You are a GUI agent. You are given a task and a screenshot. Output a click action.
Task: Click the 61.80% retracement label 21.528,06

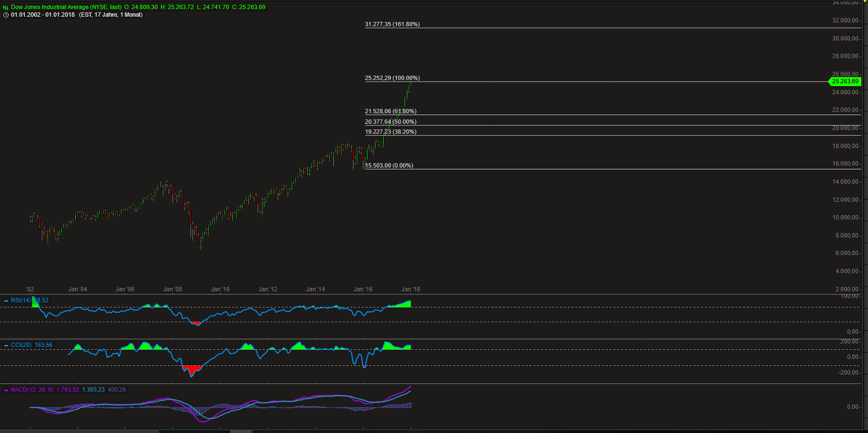(x=390, y=110)
